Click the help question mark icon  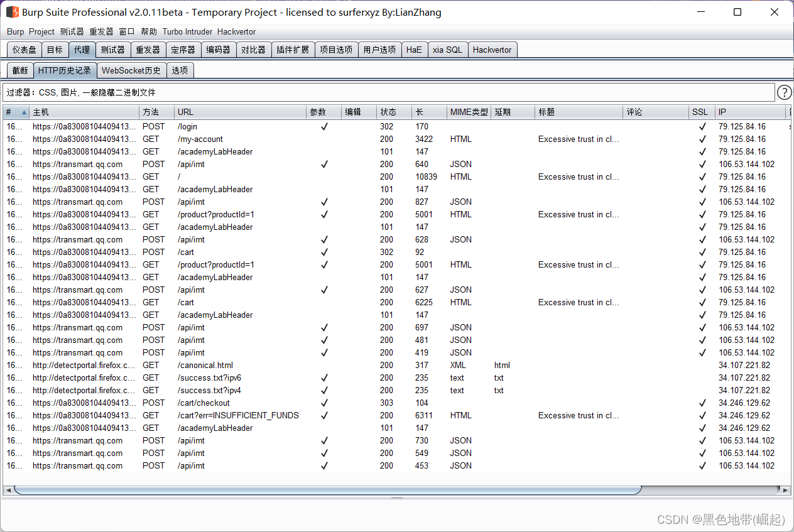pos(785,93)
